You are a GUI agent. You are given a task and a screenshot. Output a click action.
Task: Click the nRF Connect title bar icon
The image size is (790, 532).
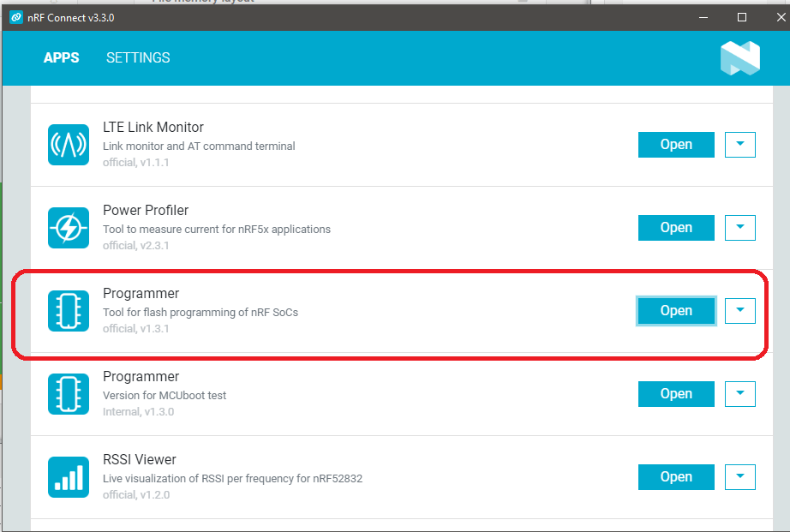pyautogui.click(x=15, y=17)
